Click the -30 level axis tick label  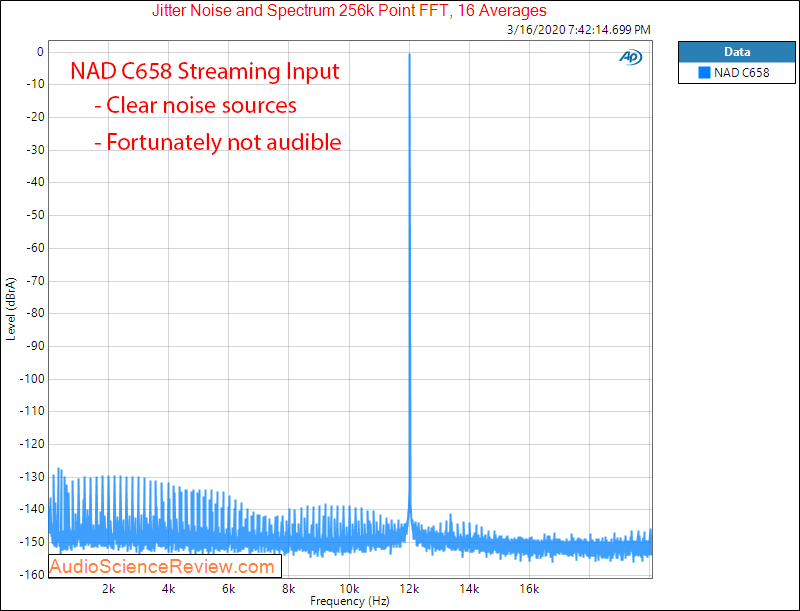[35, 150]
